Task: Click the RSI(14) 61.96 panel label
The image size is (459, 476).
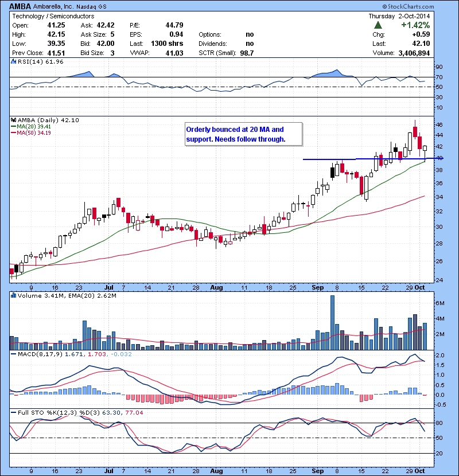Action: [x=41, y=61]
